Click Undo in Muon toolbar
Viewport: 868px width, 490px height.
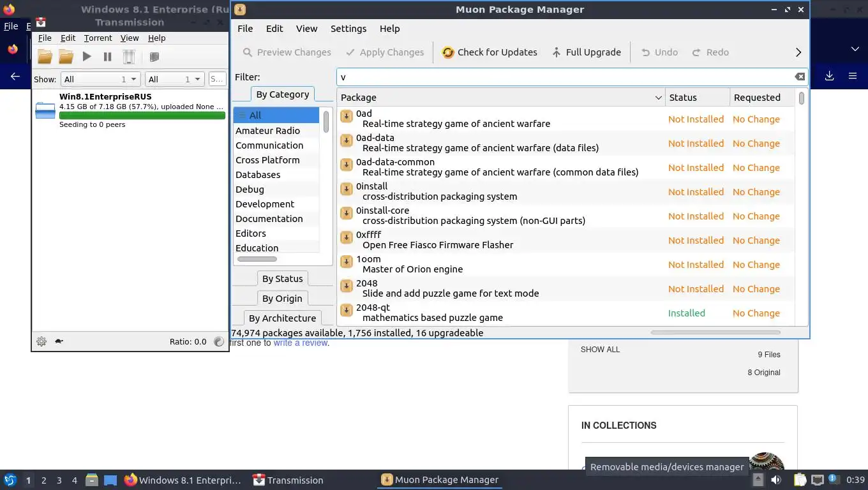(659, 52)
